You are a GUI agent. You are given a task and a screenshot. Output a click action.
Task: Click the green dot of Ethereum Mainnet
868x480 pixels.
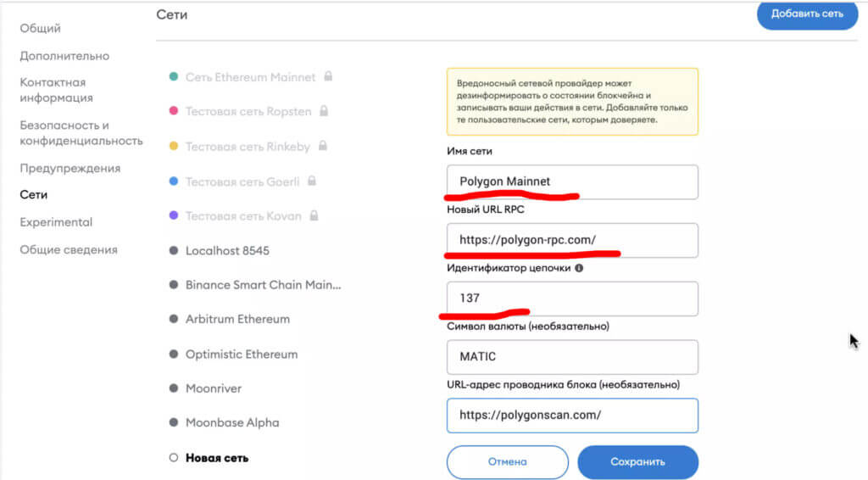tap(174, 77)
